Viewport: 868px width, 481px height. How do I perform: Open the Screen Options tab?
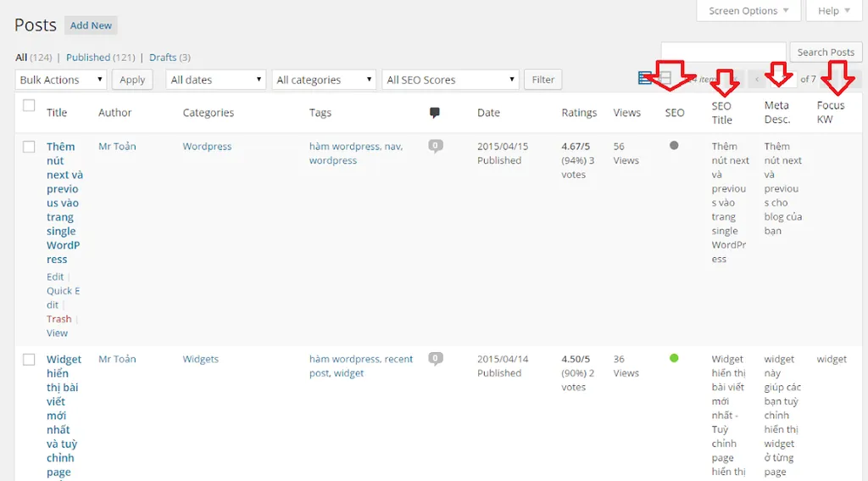748,11
